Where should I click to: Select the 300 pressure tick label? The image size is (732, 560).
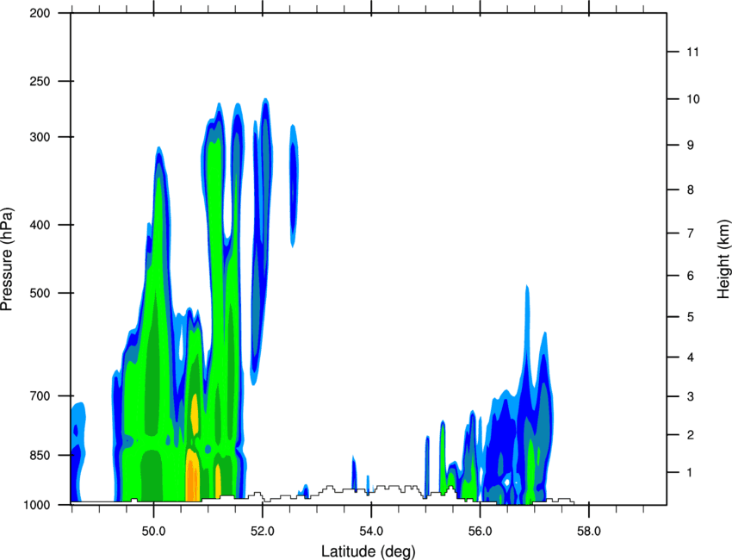click(x=40, y=137)
